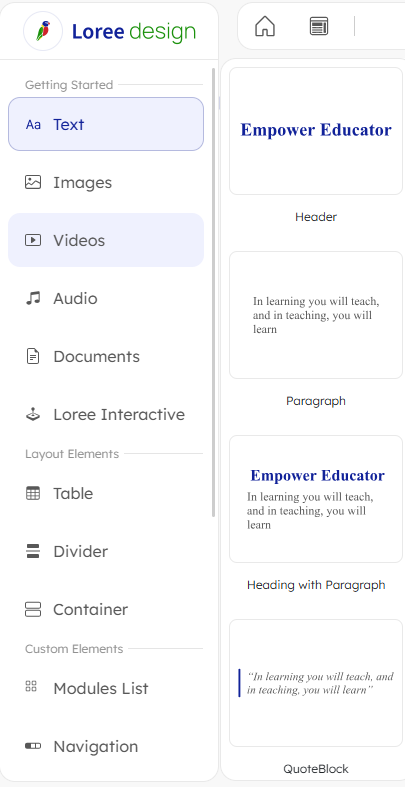Screen dimensions: 405x787
Task: Add the Heading with Paragraph block
Action: coord(316,499)
